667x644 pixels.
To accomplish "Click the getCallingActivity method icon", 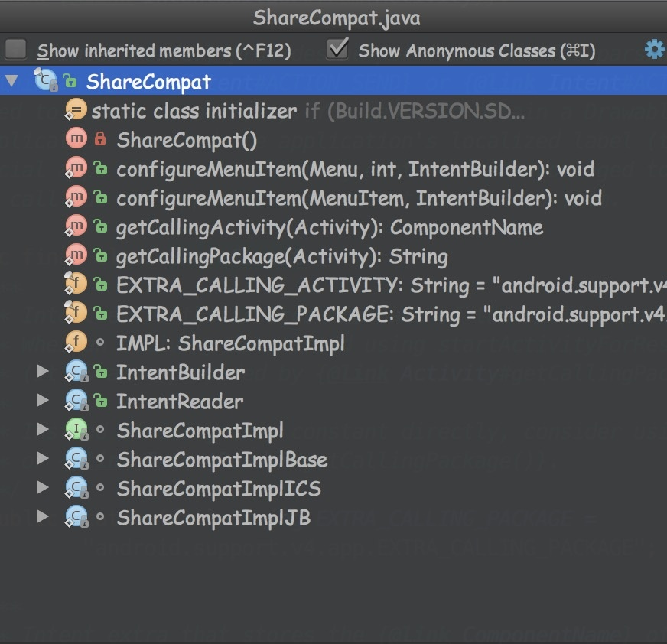I will tap(76, 226).
